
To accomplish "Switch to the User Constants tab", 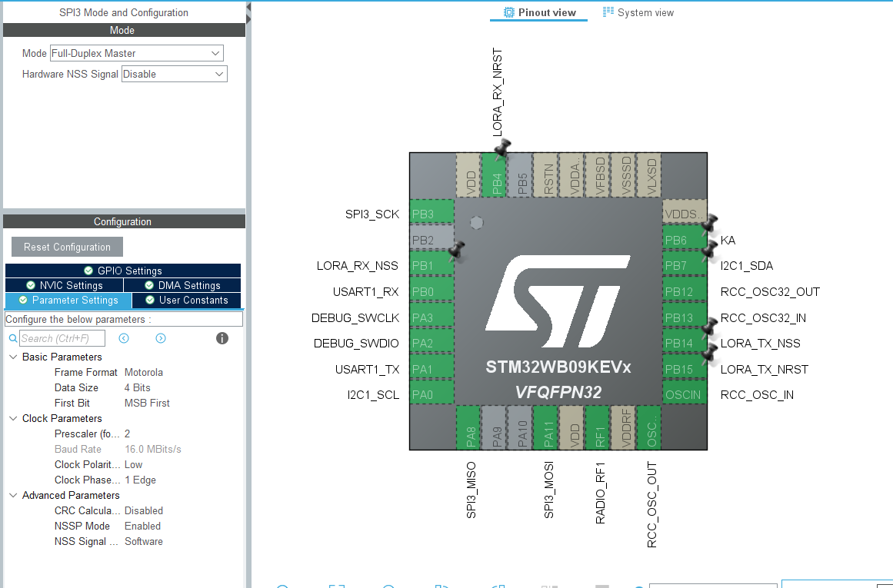I will coord(186,300).
